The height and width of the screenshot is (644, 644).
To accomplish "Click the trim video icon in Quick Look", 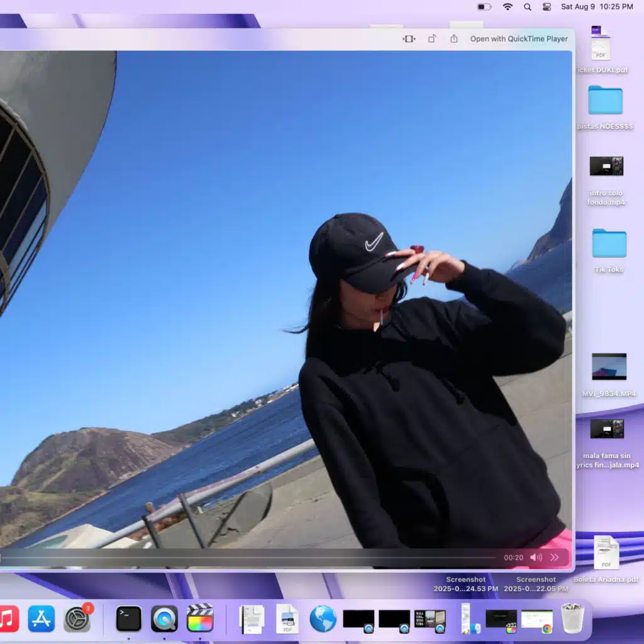I will 409,39.
